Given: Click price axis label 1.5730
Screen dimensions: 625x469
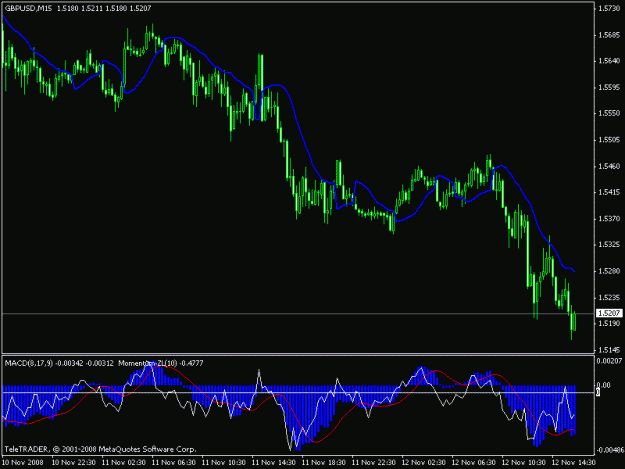Looking at the screenshot, I should pyautogui.click(x=609, y=9).
